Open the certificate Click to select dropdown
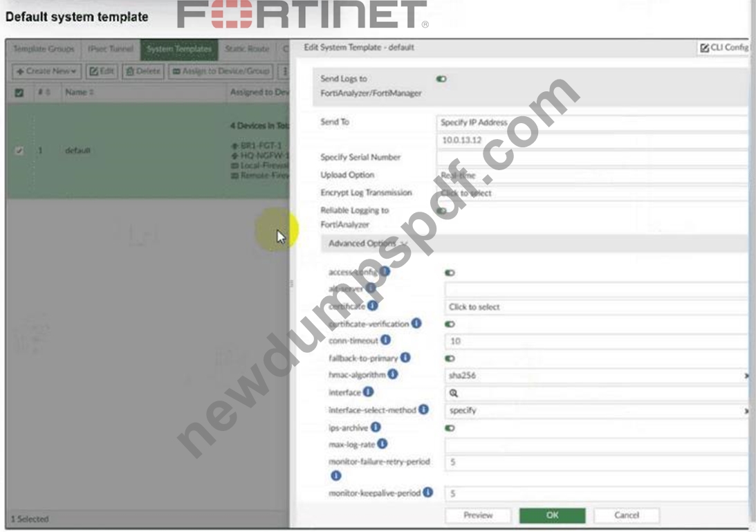This screenshot has height=532, width=756. (598, 306)
